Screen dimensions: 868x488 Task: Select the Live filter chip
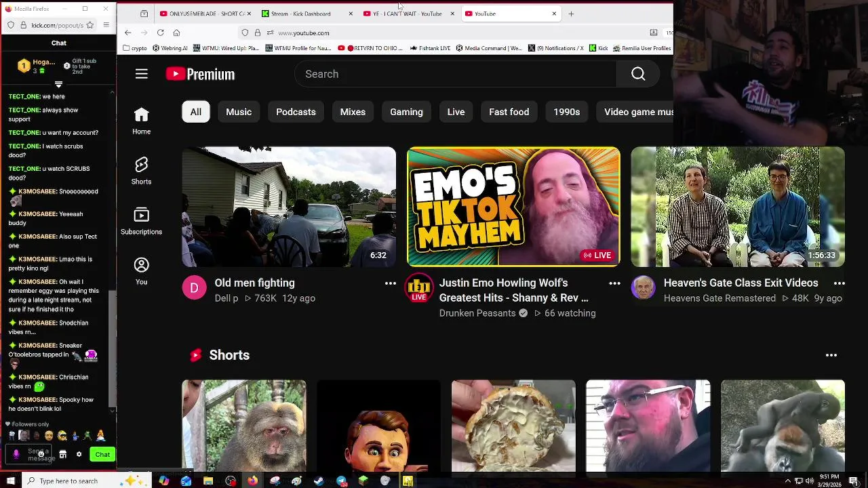[456, 112]
